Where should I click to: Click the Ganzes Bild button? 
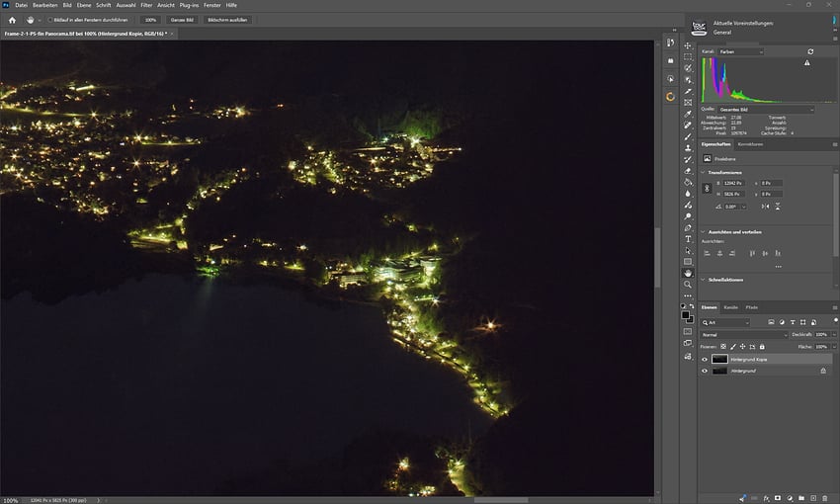coord(182,20)
